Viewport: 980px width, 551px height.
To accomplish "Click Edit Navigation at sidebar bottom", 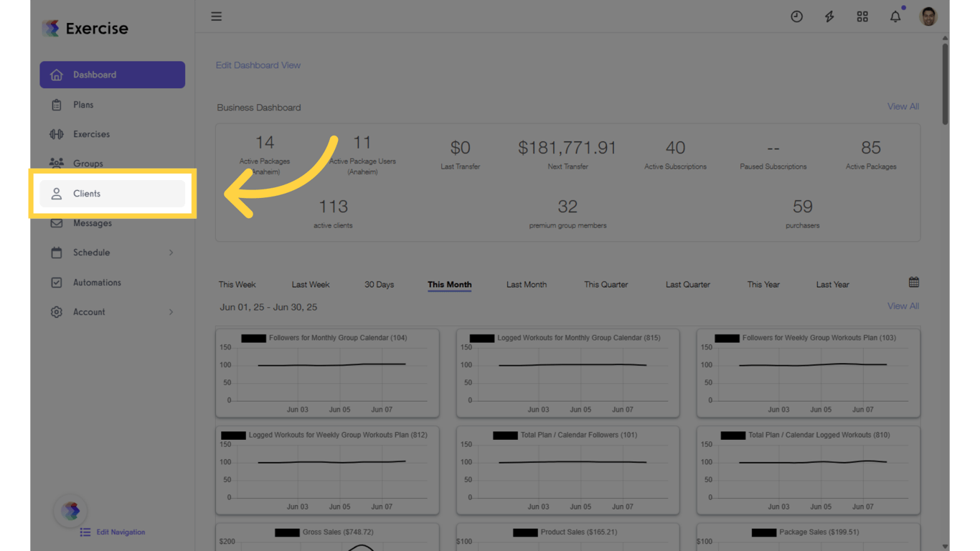I will click(x=120, y=532).
